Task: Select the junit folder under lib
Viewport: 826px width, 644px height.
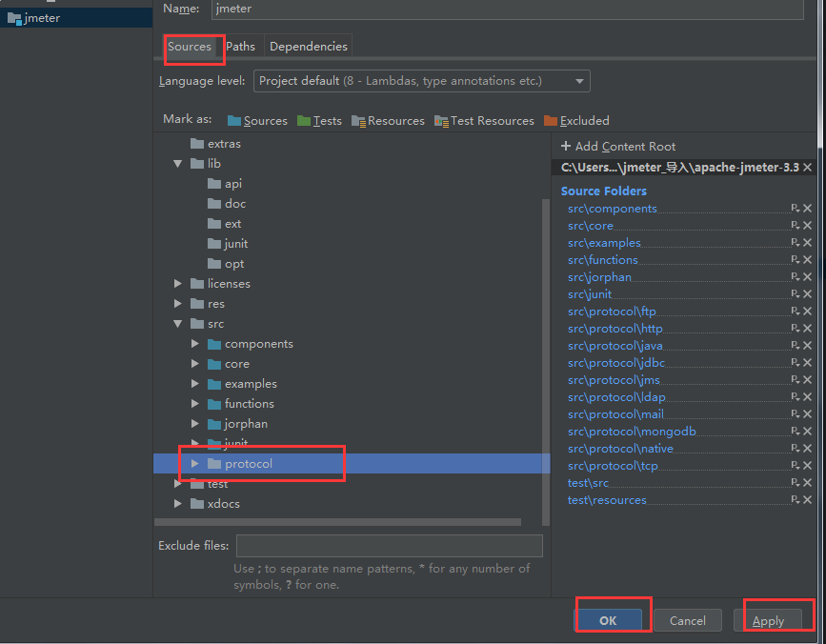Action: [x=228, y=244]
